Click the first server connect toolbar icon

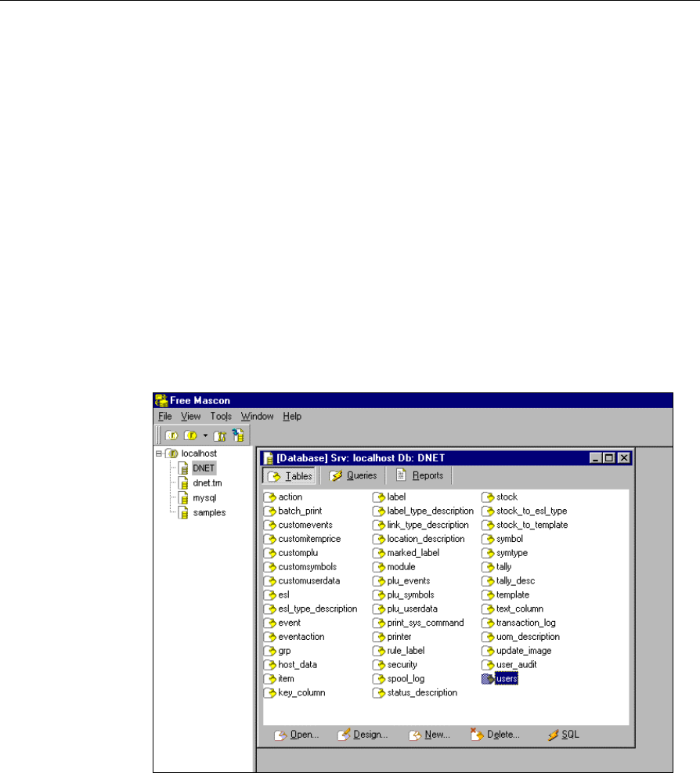click(x=171, y=435)
